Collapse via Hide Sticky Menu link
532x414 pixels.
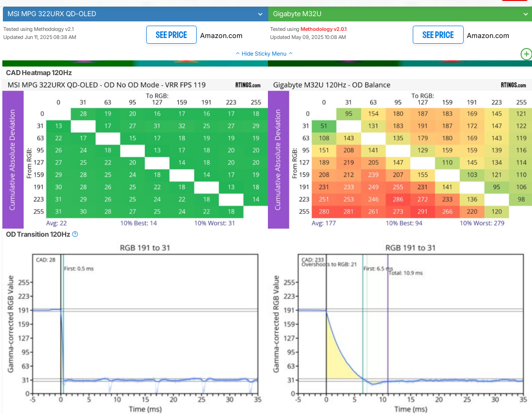click(264, 54)
